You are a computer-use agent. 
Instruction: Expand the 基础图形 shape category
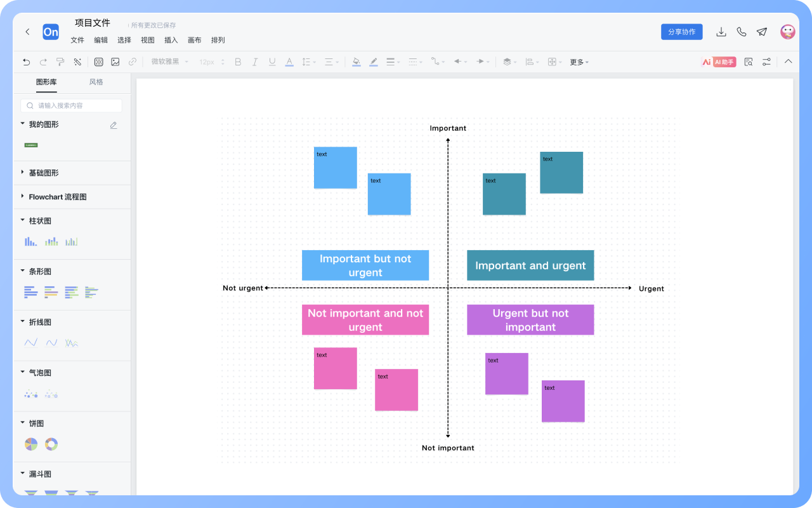pos(43,173)
